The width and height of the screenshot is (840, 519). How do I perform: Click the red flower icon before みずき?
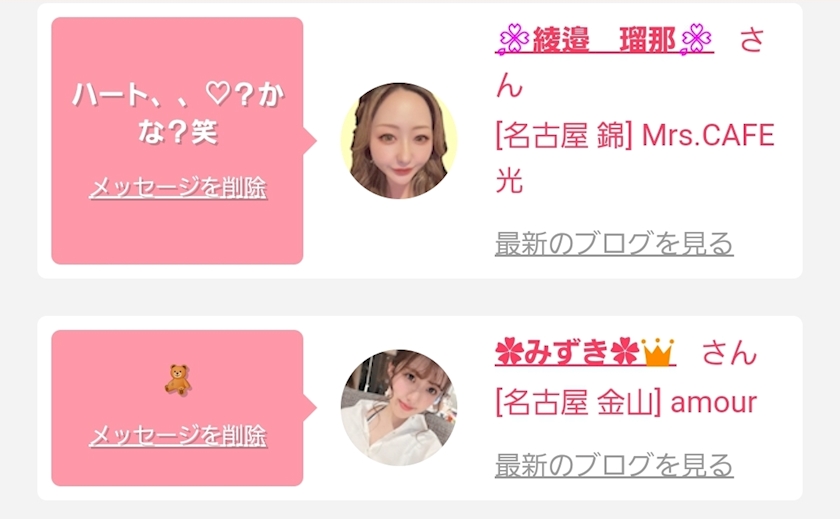[509, 352]
